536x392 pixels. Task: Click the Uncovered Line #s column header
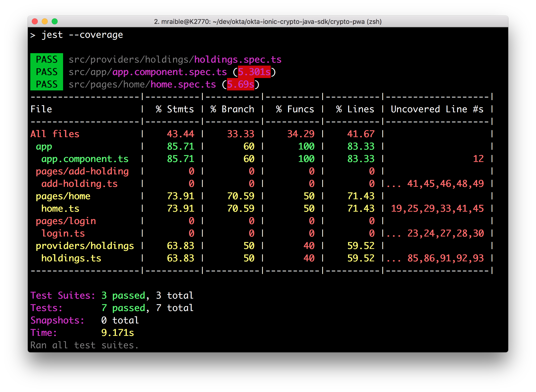tap(437, 109)
